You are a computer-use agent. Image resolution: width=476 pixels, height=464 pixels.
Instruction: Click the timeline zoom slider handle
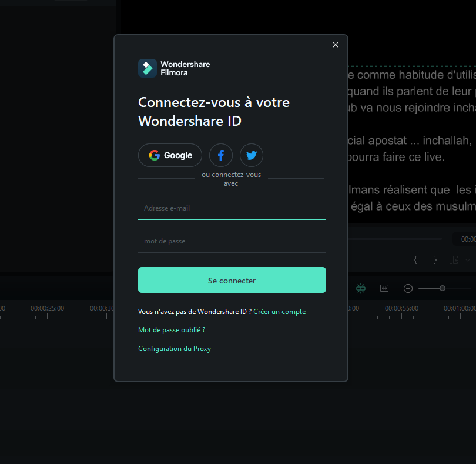[x=443, y=288]
